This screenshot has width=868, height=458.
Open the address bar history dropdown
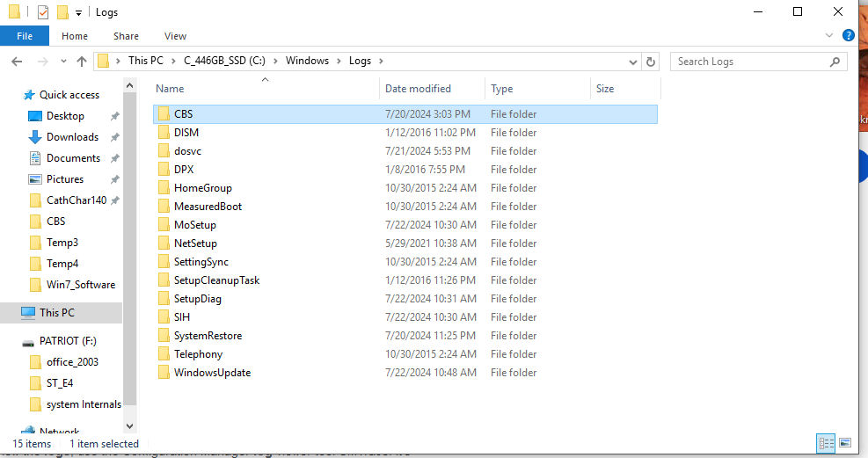(x=632, y=62)
